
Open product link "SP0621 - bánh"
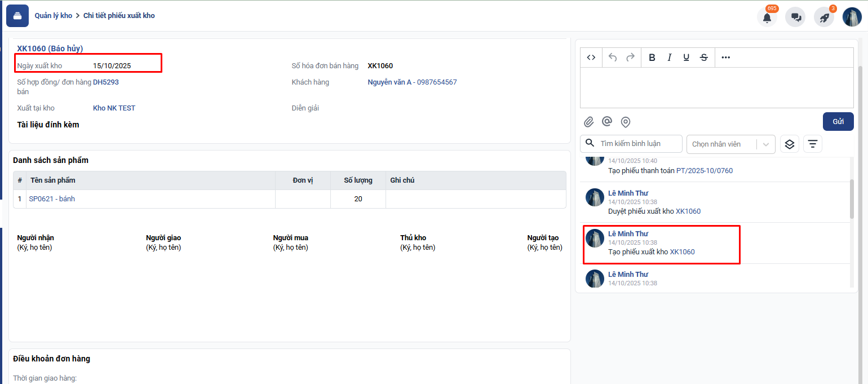52,199
